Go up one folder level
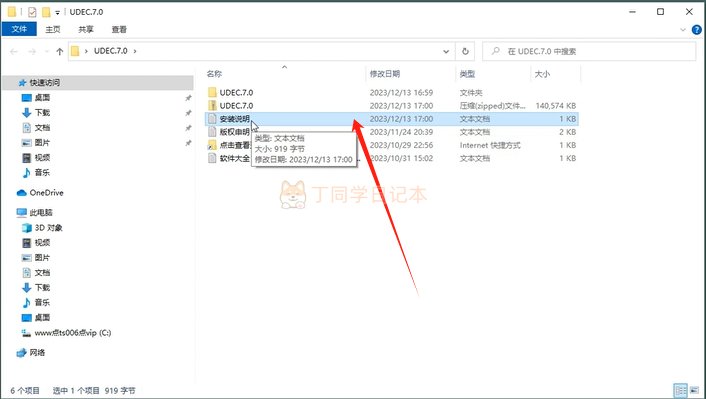 (x=59, y=51)
